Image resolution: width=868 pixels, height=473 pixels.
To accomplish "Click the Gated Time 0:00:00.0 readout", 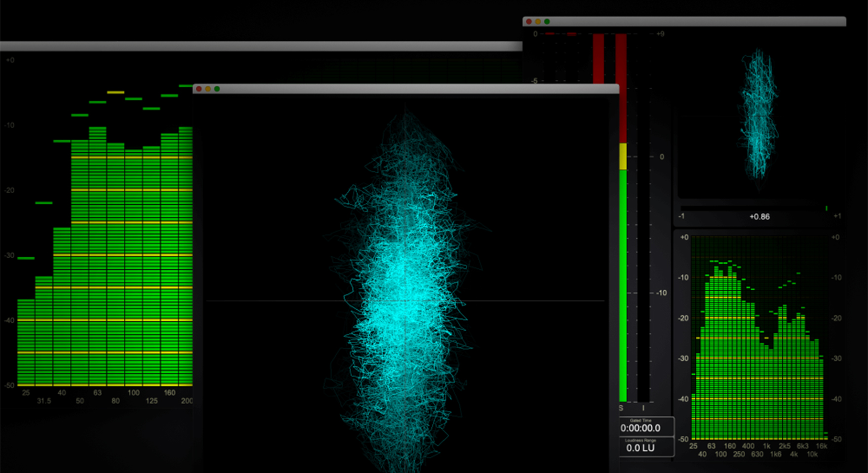I will pyautogui.click(x=640, y=427).
